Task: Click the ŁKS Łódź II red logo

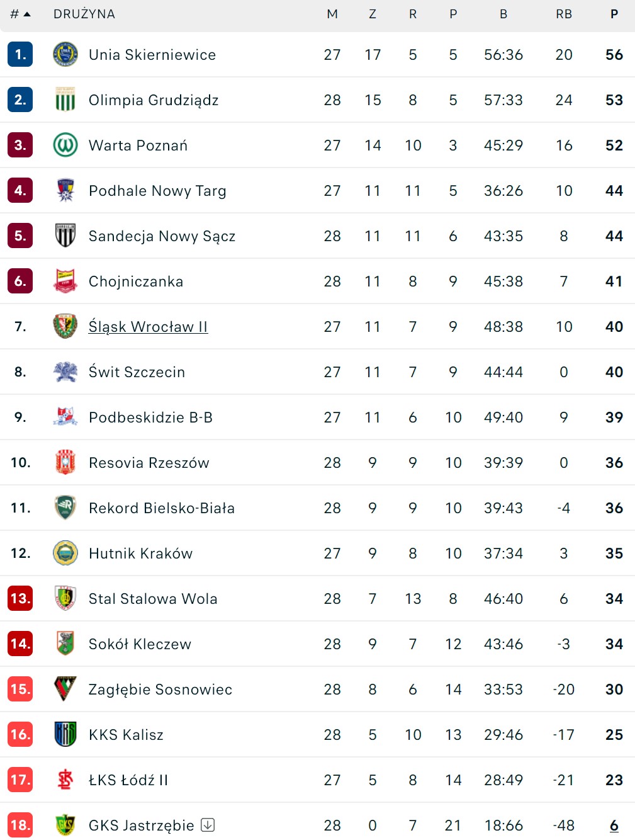Action: (65, 780)
